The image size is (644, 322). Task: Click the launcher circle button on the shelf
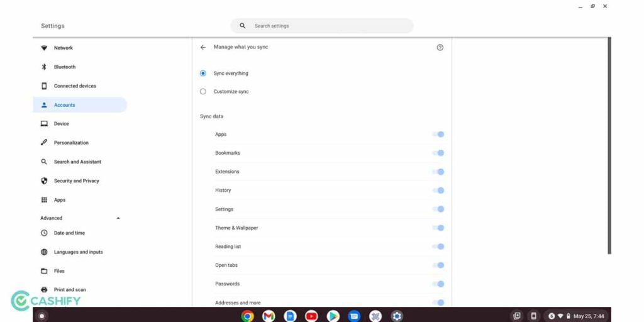coord(42,316)
